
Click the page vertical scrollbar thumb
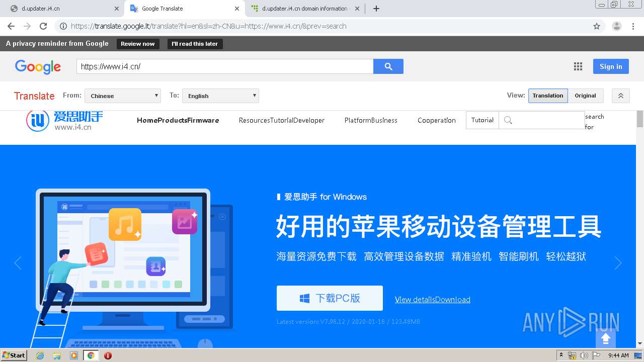click(640, 119)
